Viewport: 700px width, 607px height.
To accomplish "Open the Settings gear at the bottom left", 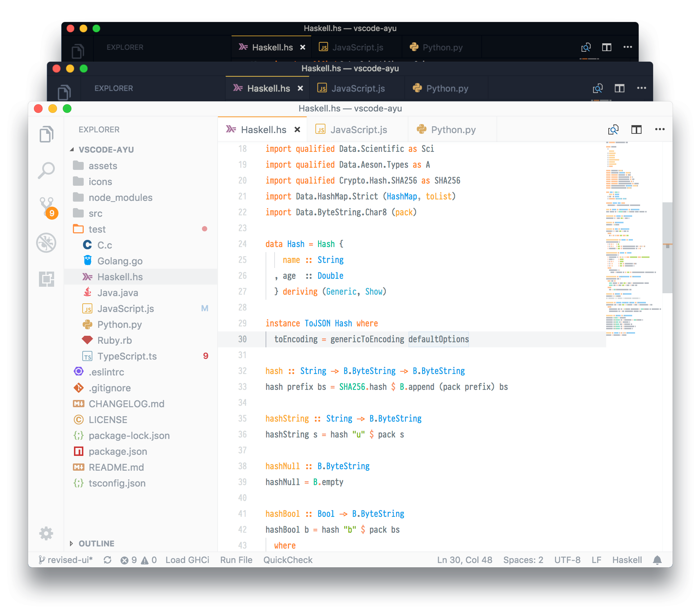I will [46, 533].
